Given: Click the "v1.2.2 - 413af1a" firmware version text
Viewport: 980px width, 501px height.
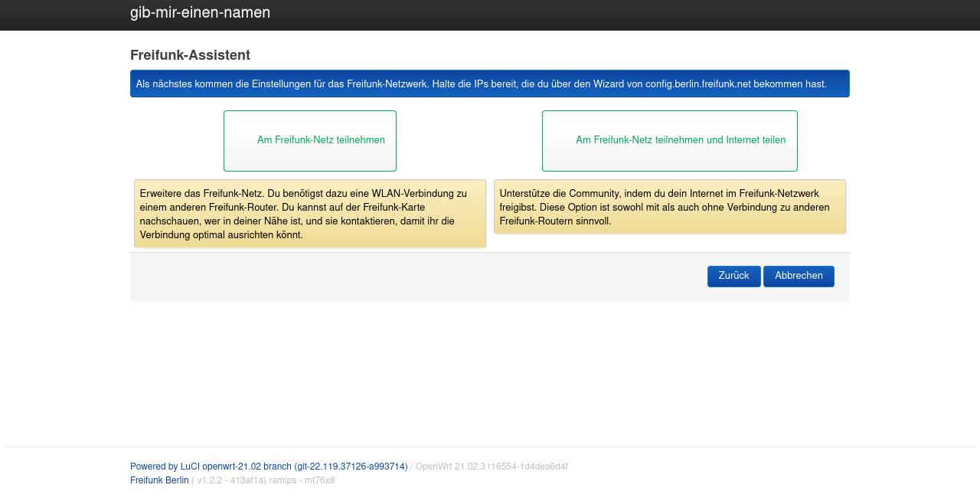Looking at the screenshot, I should (x=231, y=480).
